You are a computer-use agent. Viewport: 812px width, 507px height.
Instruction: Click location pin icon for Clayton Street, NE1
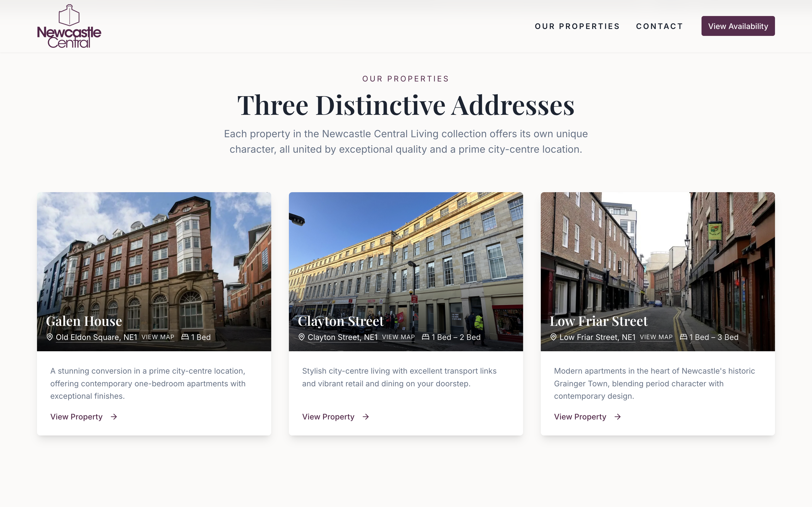click(302, 337)
